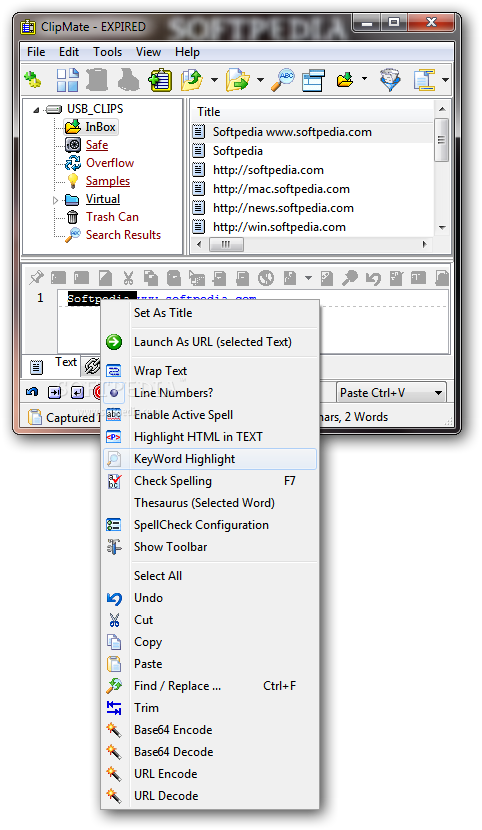Open the Safe collection link

97,145
